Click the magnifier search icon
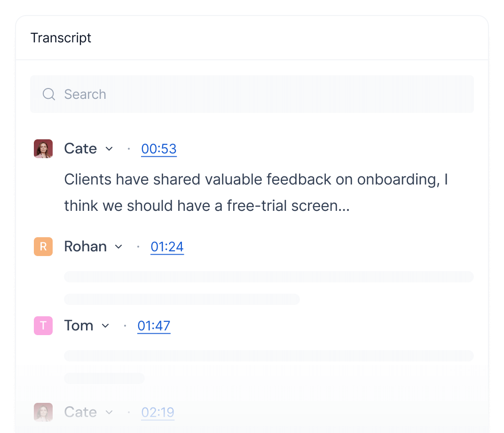504x433 pixels. pos(49,94)
